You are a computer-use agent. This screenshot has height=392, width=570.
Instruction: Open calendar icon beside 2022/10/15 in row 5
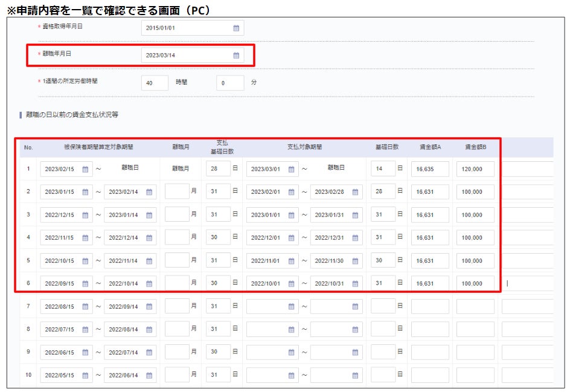pos(85,261)
